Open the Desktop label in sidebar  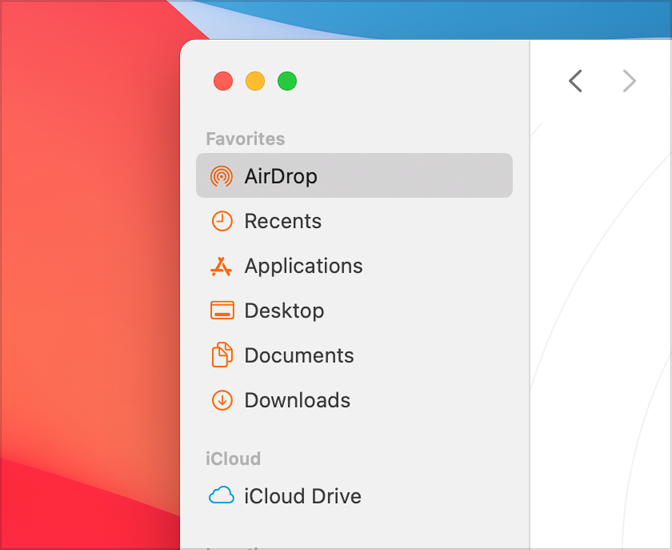point(284,311)
